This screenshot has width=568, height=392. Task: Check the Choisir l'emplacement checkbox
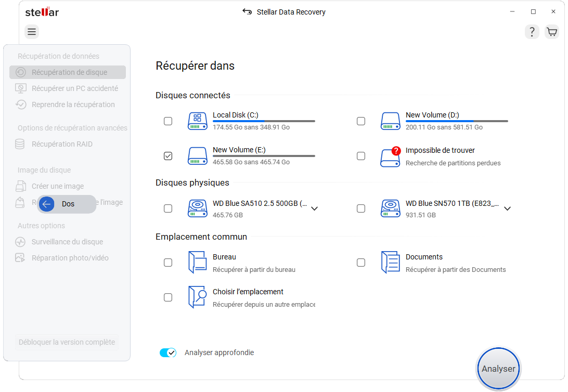click(168, 297)
